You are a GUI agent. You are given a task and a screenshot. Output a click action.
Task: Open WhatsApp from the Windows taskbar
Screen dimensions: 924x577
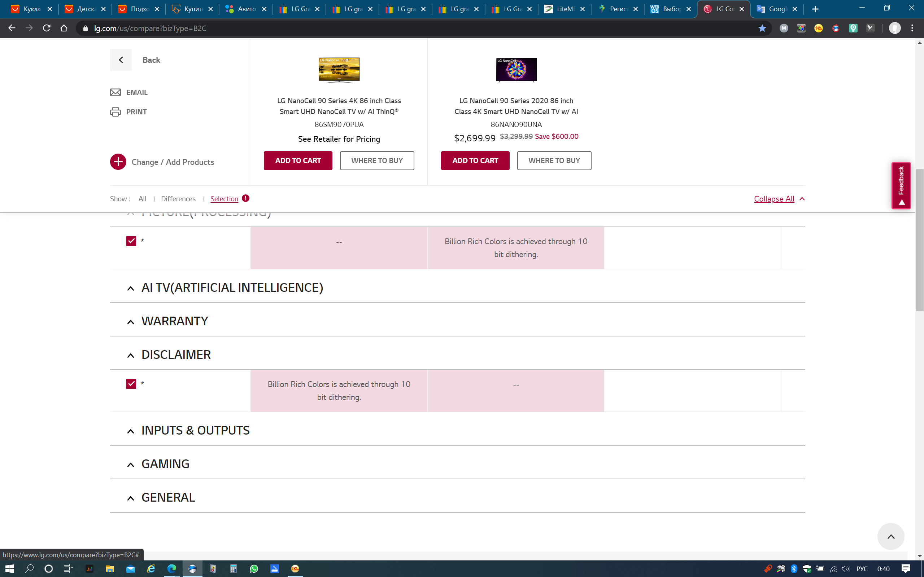tap(254, 569)
